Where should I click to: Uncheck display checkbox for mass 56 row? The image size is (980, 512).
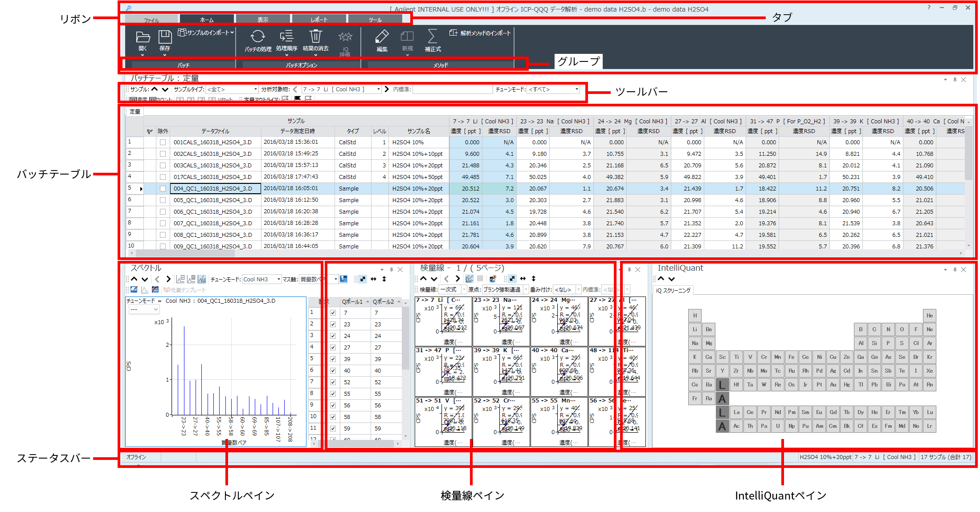(333, 406)
